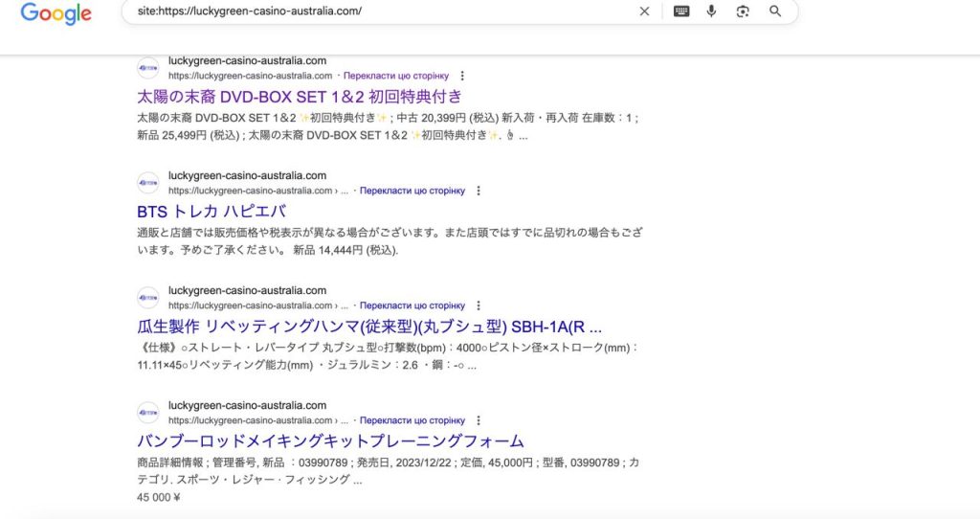Clear the search query with X icon
The image size is (980, 519).
644,11
